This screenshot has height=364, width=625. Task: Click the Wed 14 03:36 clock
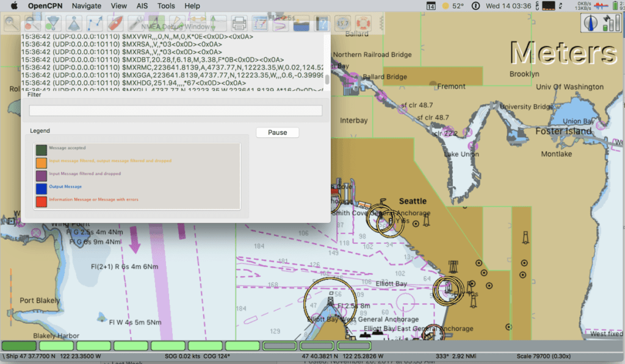pyautogui.click(x=508, y=6)
